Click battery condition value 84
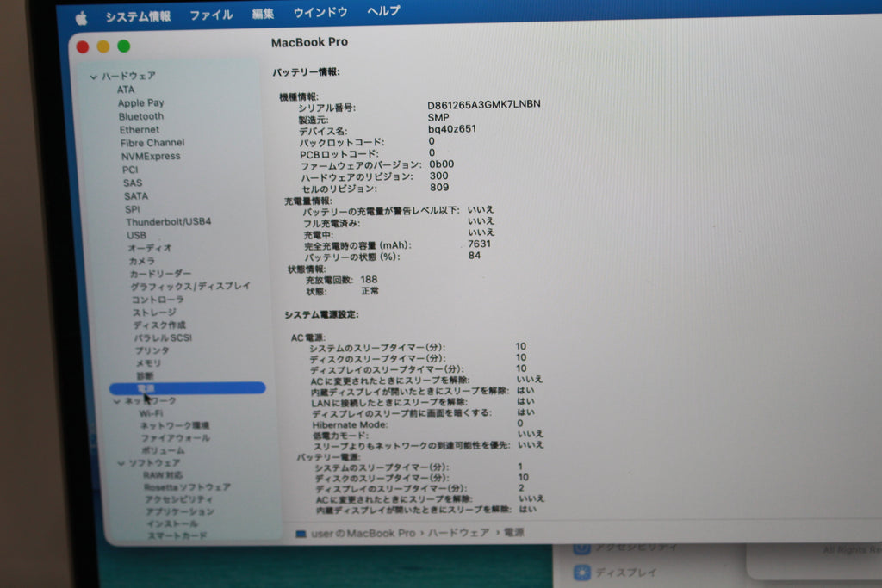This screenshot has height=588, width=882. point(475,255)
